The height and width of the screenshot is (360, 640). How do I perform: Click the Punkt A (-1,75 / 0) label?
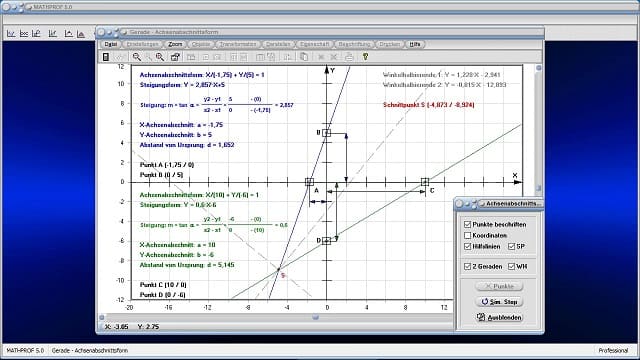pyautogui.click(x=167, y=165)
